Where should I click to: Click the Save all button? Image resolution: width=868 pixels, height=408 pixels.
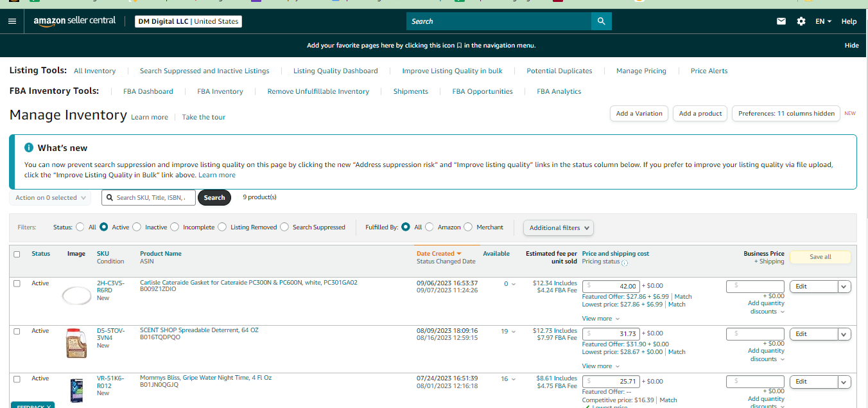(x=820, y=257)
